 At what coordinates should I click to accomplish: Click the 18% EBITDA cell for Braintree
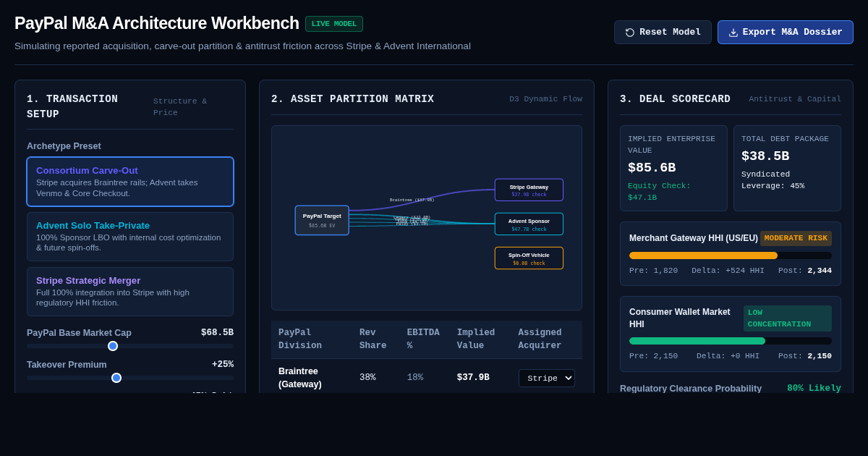point(415,378)
